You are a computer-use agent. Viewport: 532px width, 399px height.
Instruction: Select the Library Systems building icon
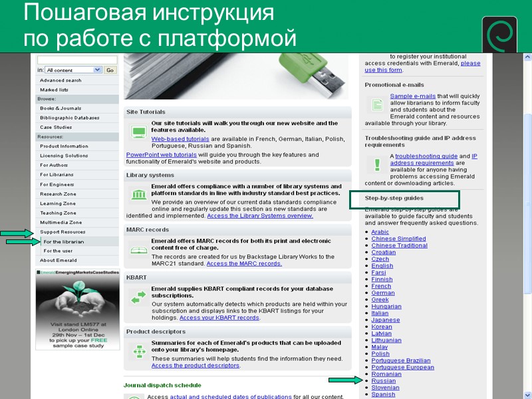point(138,194)
